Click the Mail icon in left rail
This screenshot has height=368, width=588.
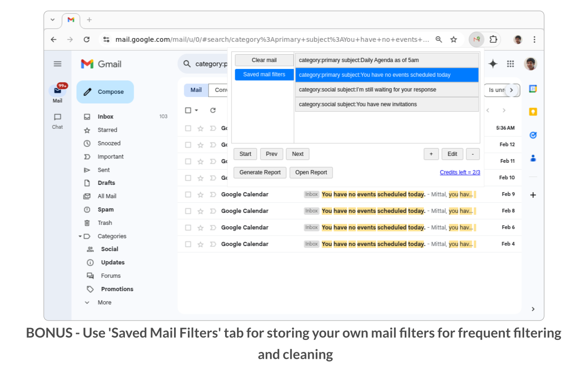pos(57,91)
